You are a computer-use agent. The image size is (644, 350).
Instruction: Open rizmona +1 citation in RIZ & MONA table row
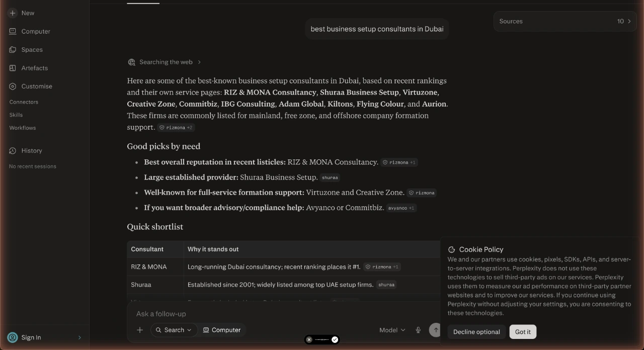click(382, 267)
